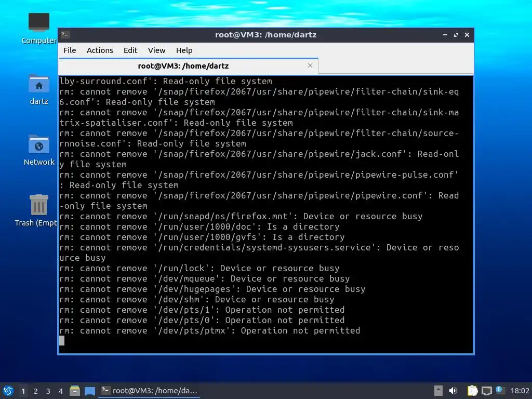Click the '/dev/pts/ptmx' error line
Image resolution: width=532 pixels, height=399 pixels.
click(210, 330)
